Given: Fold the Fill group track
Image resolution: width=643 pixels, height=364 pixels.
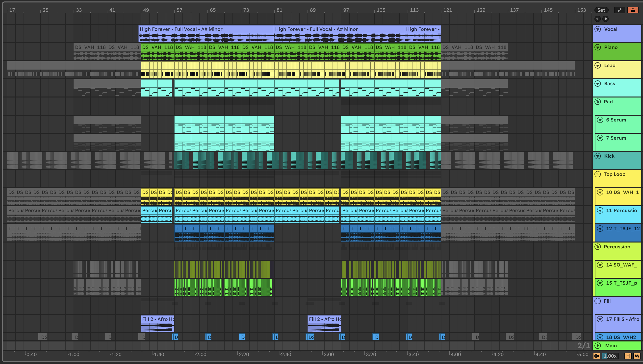Looking at the screenshot, I should pos(598,301).
